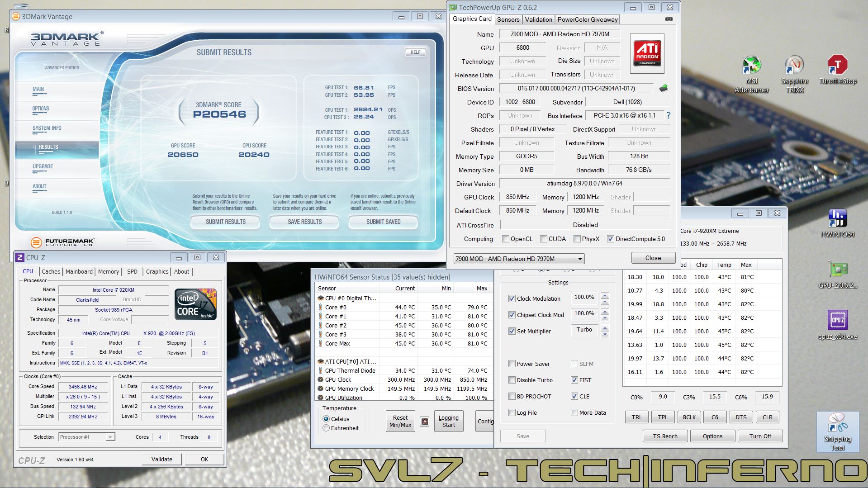Switch to Mainboard tab in CPU-Z
Image resolution: width=868 pixels, height=488 pixels.
(x=79, y=271)
